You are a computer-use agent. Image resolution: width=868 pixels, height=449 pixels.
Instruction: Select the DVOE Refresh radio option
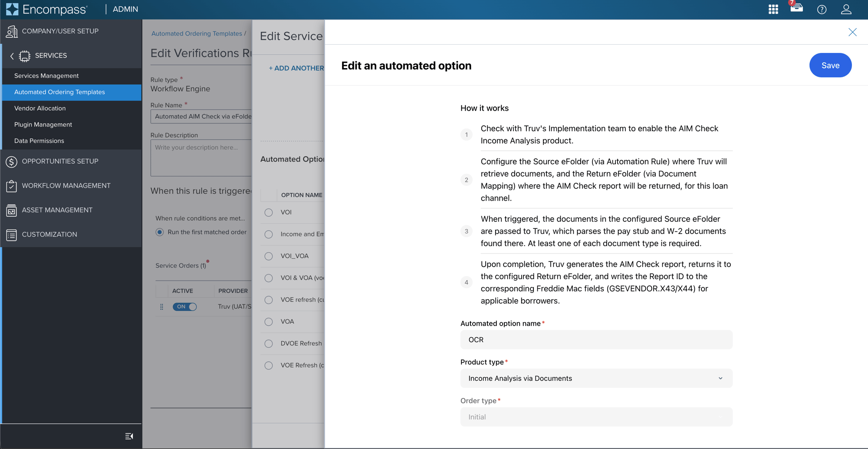(x=269, y=343)
